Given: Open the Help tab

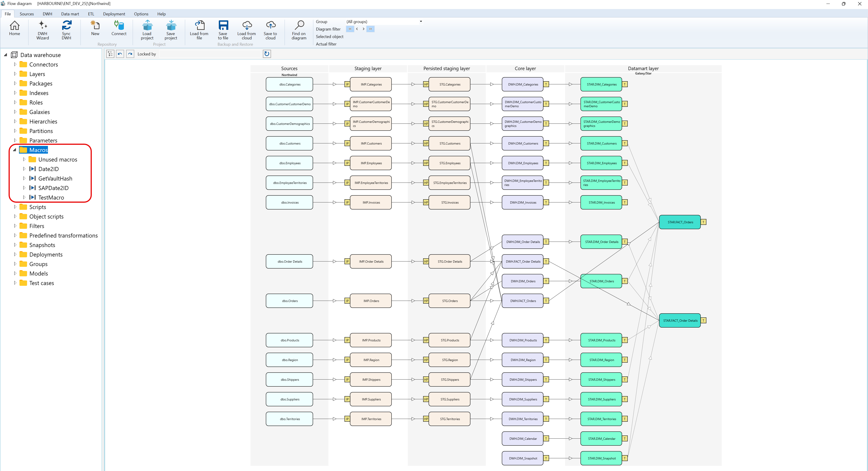Looking at the screenshot, I should click(x=161, y=14).
